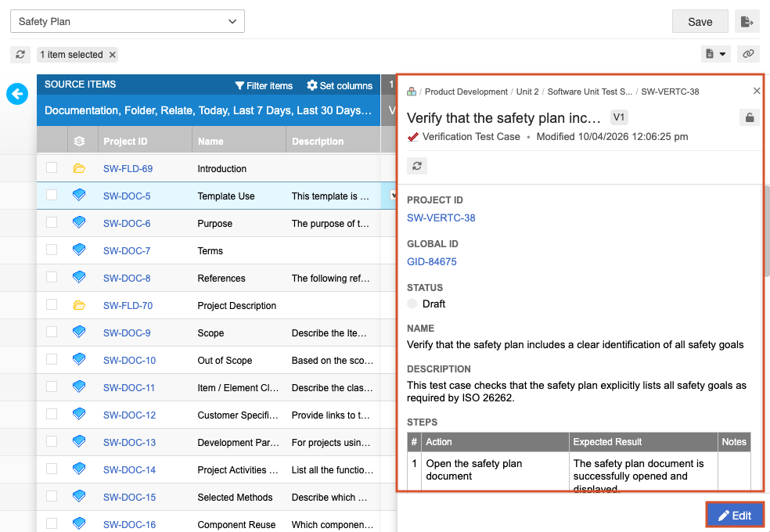Viewport: 770px width, 532px height.
Task: Click the Project ID column header
Action: (145, 142)
